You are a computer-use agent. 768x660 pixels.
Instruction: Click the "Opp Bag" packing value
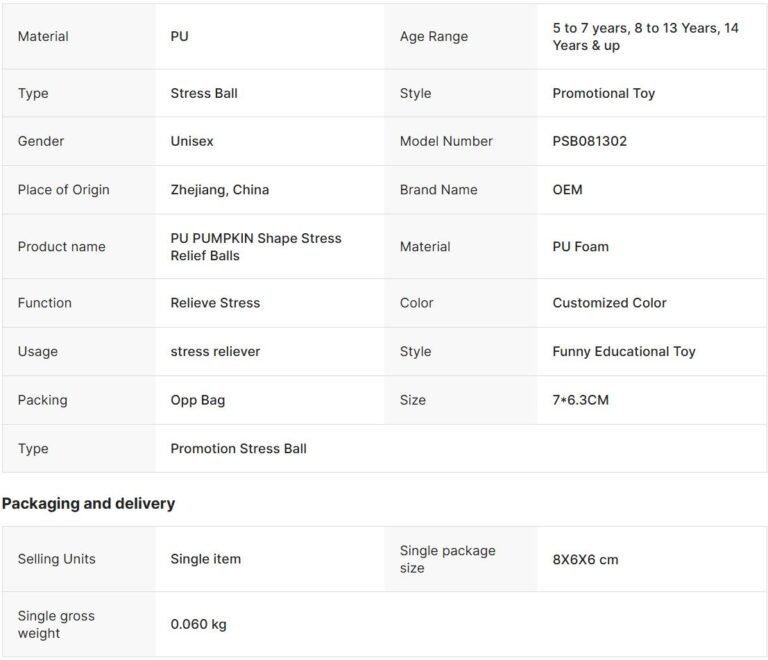(x=198, y=400)
